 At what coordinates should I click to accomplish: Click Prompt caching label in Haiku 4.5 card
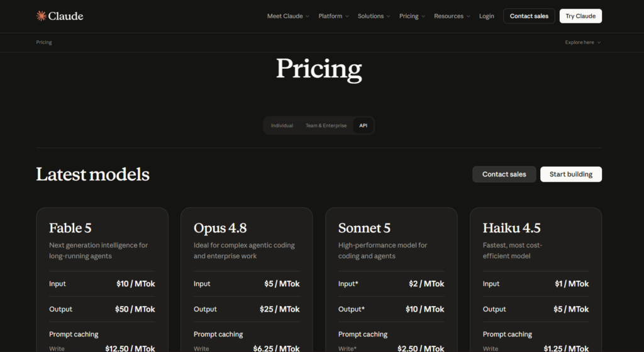pyautogui.click(x=508, y=334)
